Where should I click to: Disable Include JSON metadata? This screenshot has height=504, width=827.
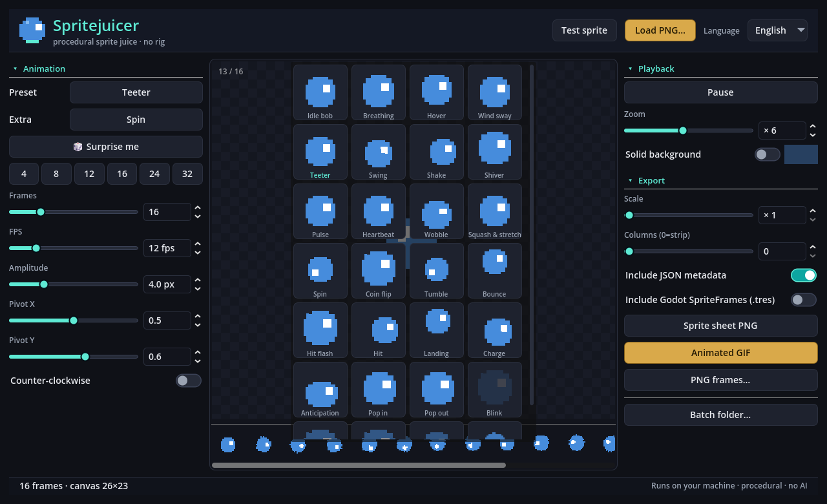coord(804,275)
